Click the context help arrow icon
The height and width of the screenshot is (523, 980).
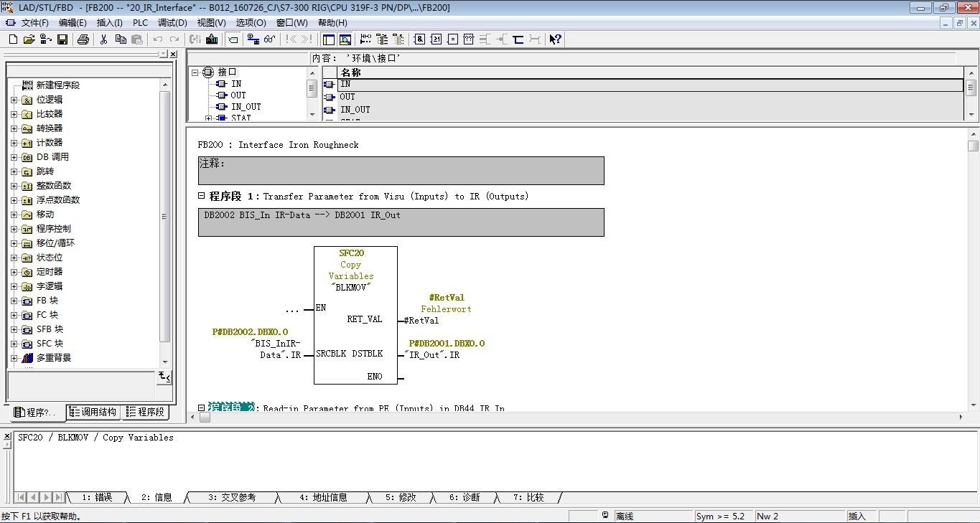tap(555, 39)
